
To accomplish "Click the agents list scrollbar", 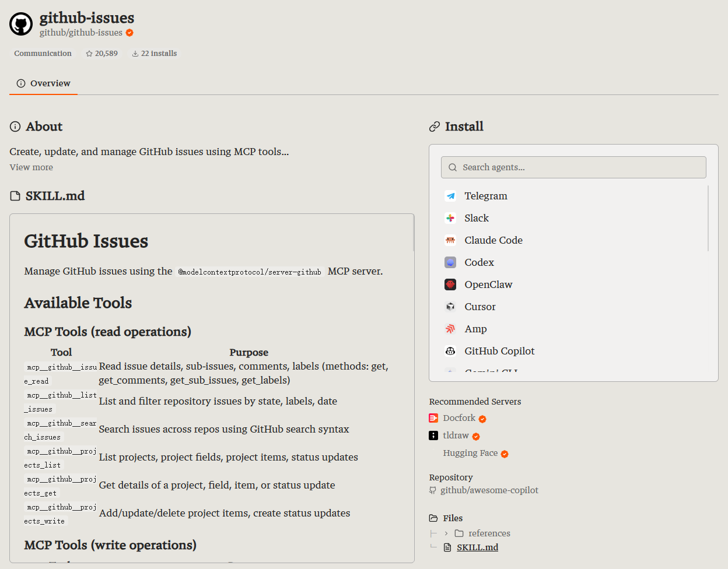I will [x=708, y=218].
